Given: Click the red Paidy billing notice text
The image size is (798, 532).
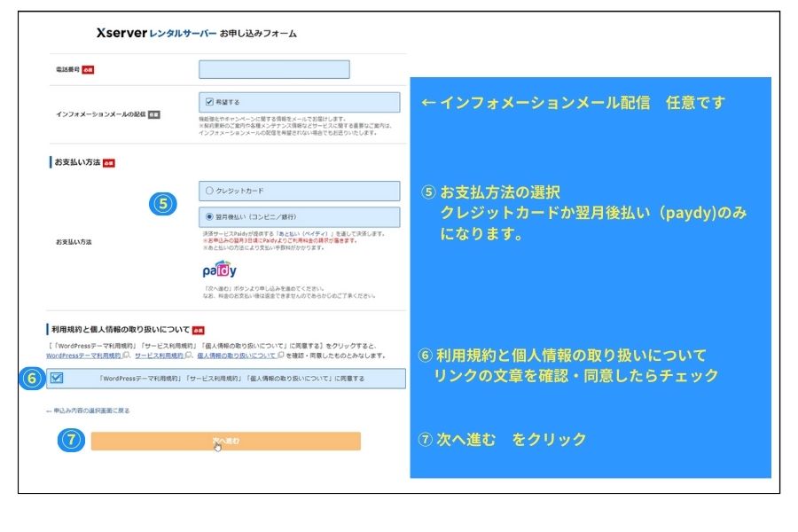Looking at the screenshot, I should click(279, 240).
